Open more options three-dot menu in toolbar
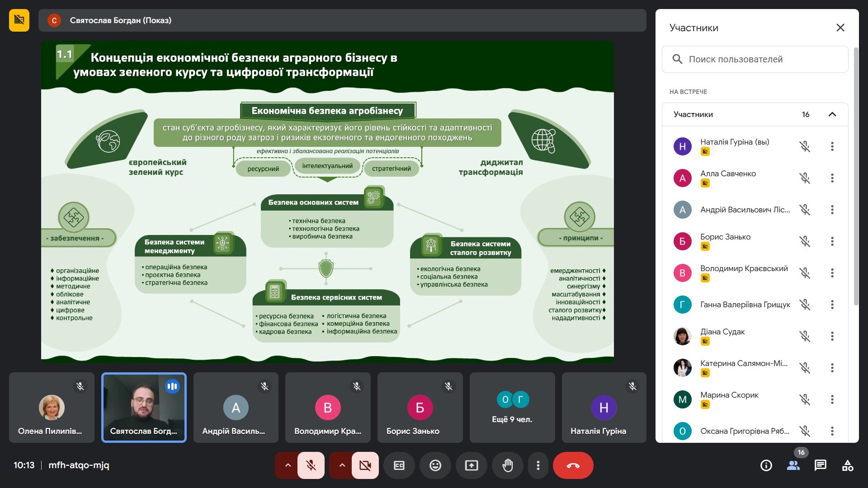Viewport: 868px width, 488px height. click(x=538, y=465)
